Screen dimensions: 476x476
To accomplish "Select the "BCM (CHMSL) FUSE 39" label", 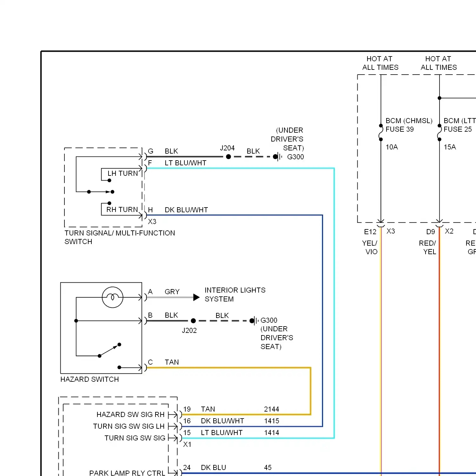I will tap(409, 125).
